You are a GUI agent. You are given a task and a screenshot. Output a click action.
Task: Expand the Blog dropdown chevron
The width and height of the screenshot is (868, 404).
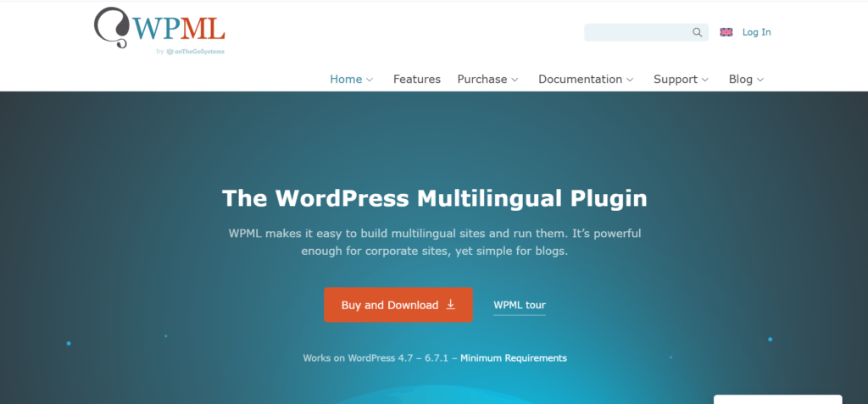tap(760, 80)
